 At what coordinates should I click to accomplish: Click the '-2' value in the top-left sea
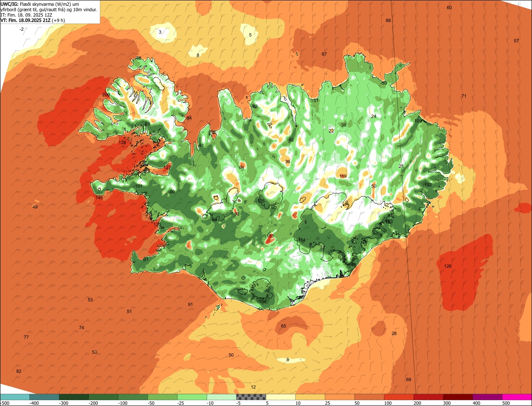click(22, 29)
